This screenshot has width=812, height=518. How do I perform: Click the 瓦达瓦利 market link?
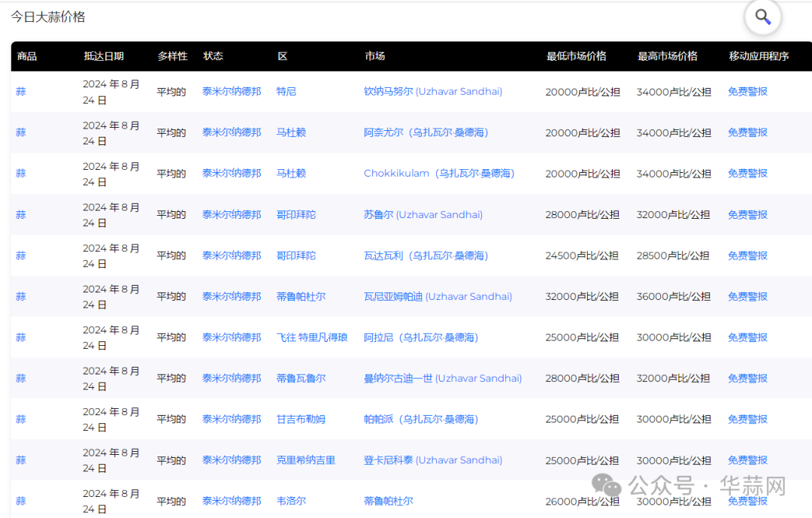[426, 256]
